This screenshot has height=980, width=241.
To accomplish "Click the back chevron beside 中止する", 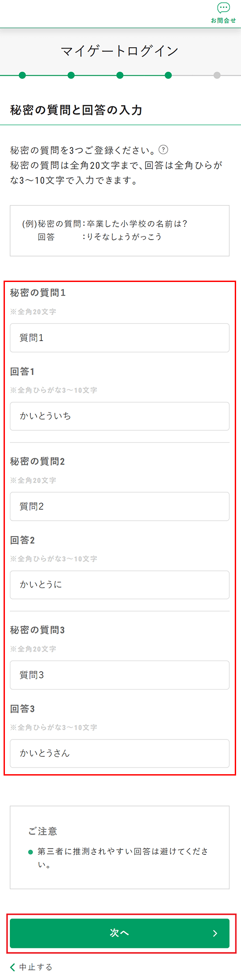I will tap(12, 967).
